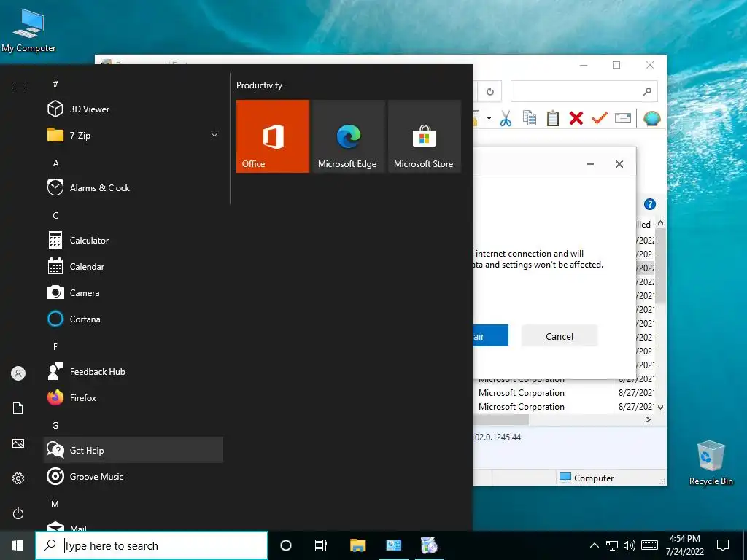Click the blue help question mark icon
This screenshot has width=747, height=560.
(650, 204)
